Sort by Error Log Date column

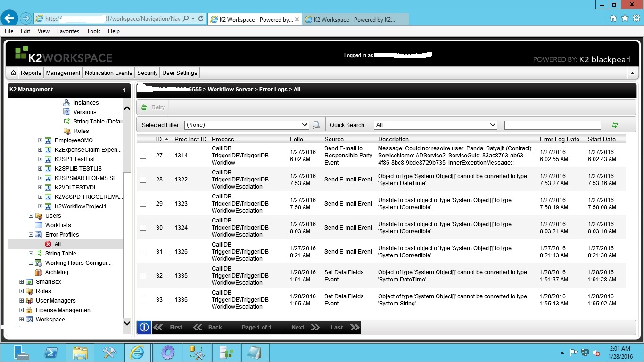point(560,139)
